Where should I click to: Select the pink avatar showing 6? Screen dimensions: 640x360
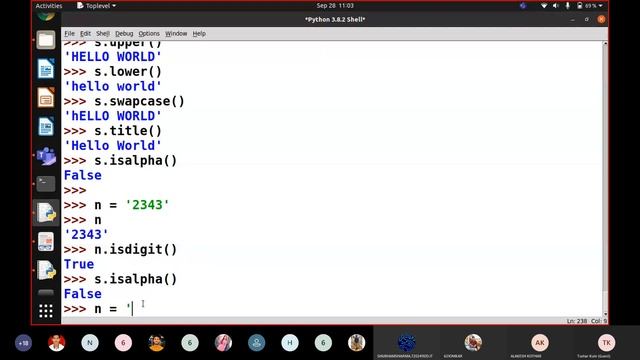pyautogui.click(x=123, y=343)
